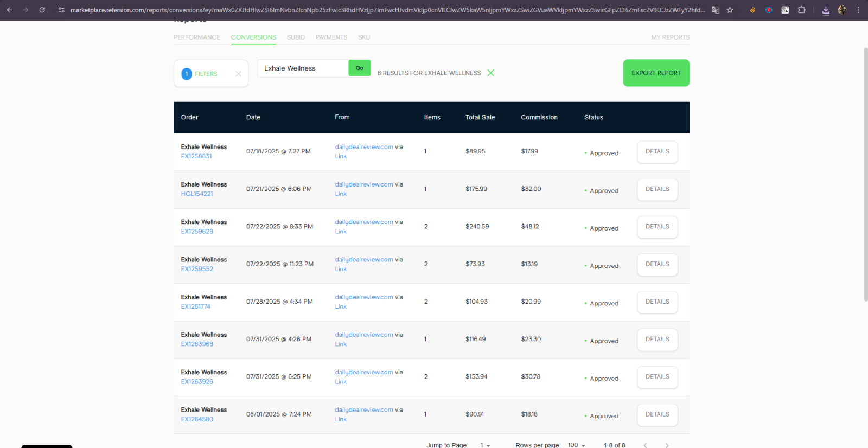View Details for order EX1259628

(658, 227)
